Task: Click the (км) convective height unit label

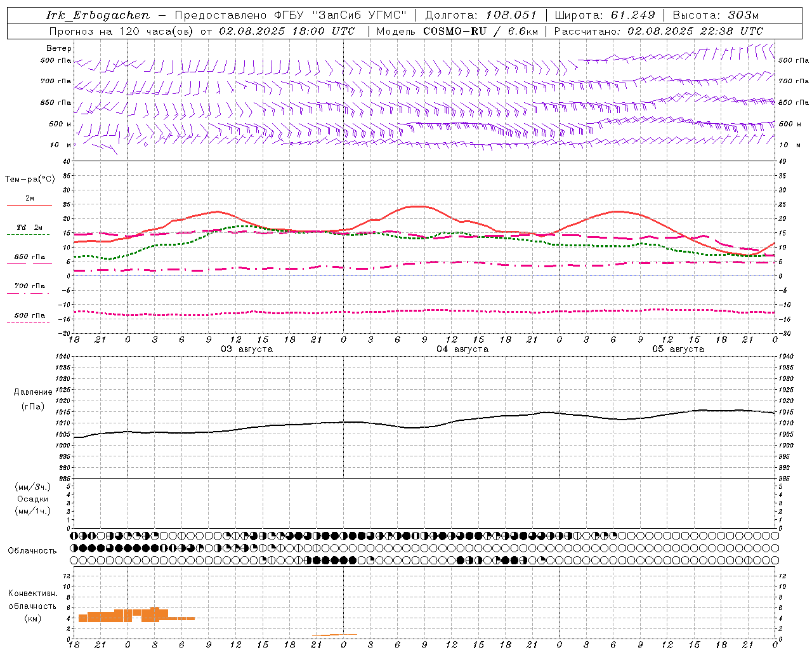Action: [x=33, y=618]
